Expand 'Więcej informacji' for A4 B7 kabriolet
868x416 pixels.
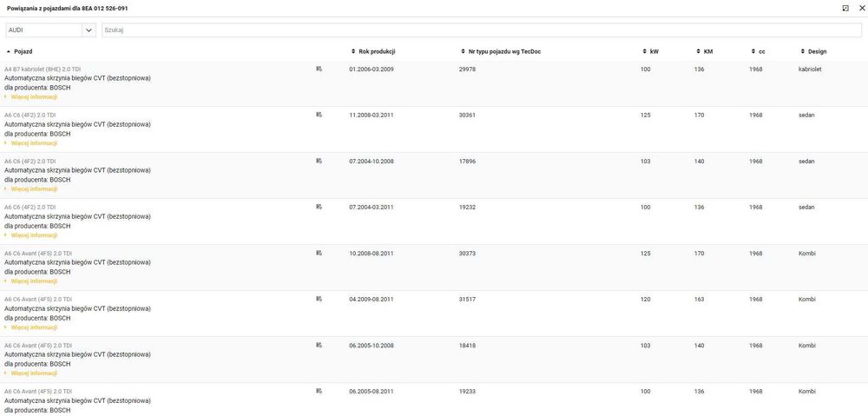[x=33, y=97]
